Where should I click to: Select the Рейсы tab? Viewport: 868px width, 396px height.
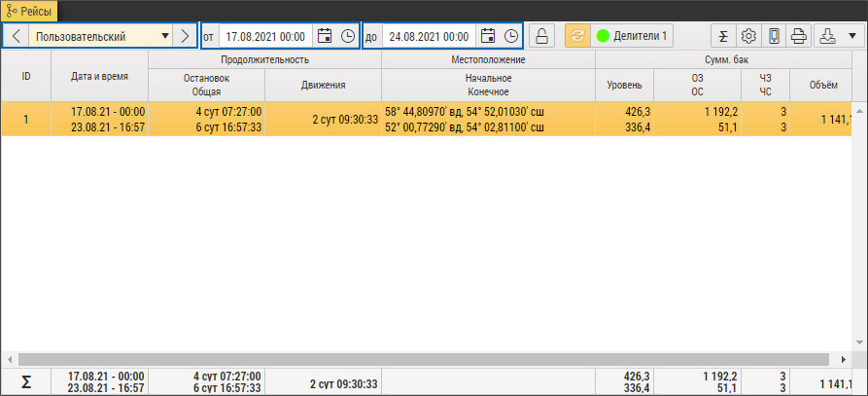pos(29,11)
